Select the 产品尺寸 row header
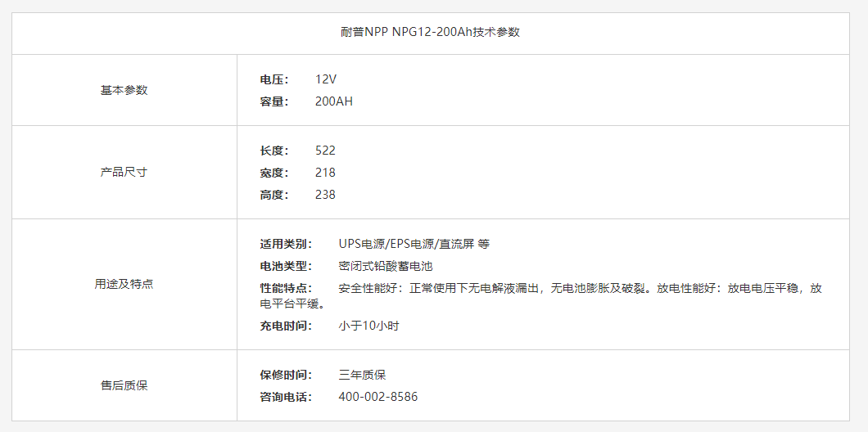Viewport: 868px width, 432px height. pos(124,173)
